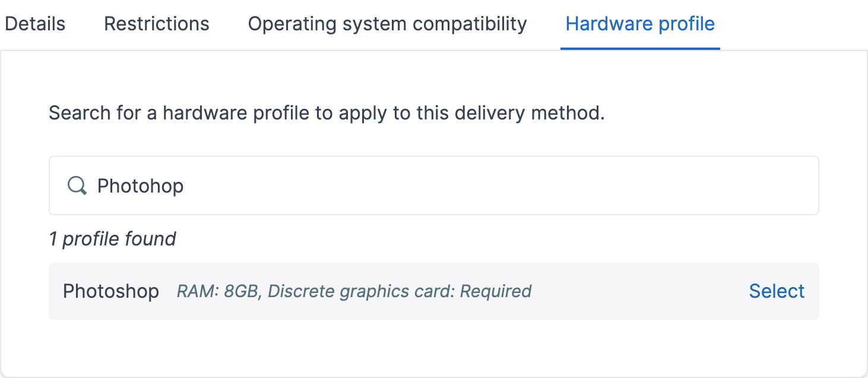Click the typed text "Photohop"
Image resolution: width=868 pixels, height=378 pixels.
141,186
